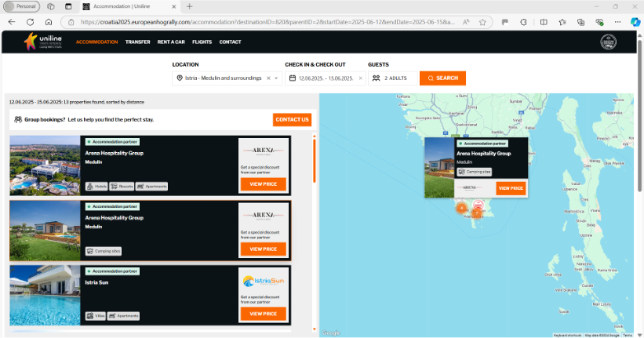Click the Uniline logo

[x=43, y=42]
